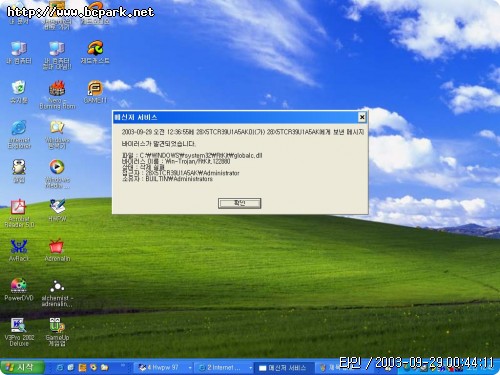The width and height of the screenshot is (500, 375).
Task: Select the GameUp 게임업 desktop icon
Action: (57, 332)
